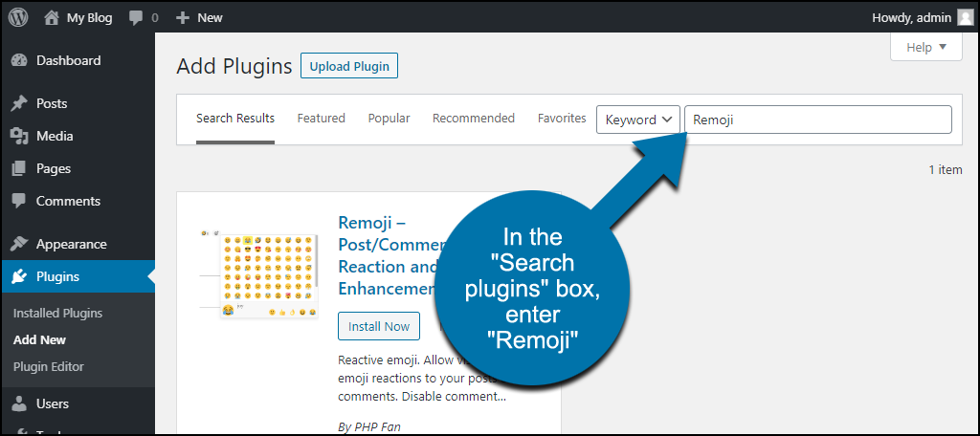Open the Media library icon

19,136
